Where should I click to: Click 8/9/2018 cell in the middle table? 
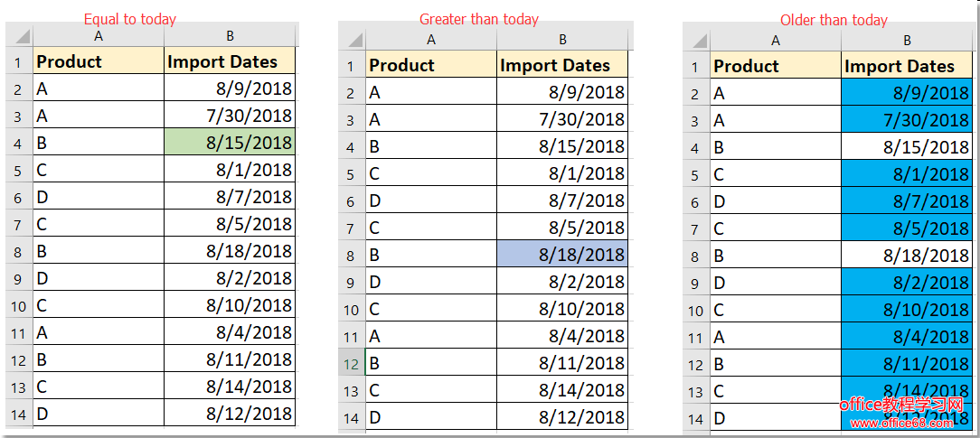pyautogui.click(x=561, y=92)
